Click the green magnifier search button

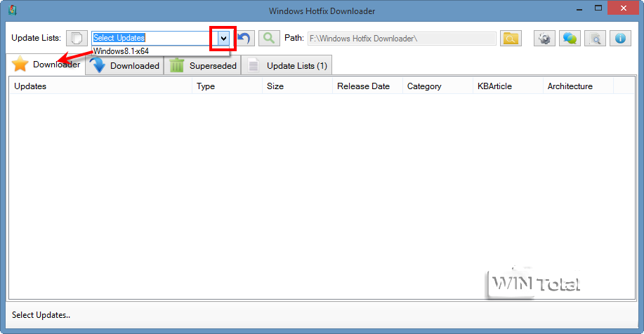[269, 38]
